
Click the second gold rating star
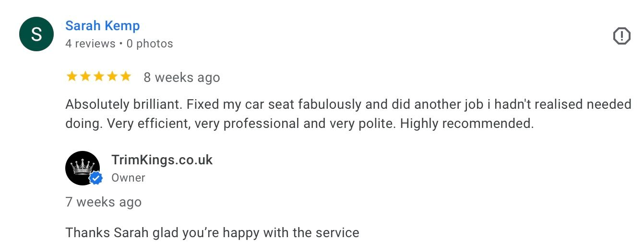(85, 77)
